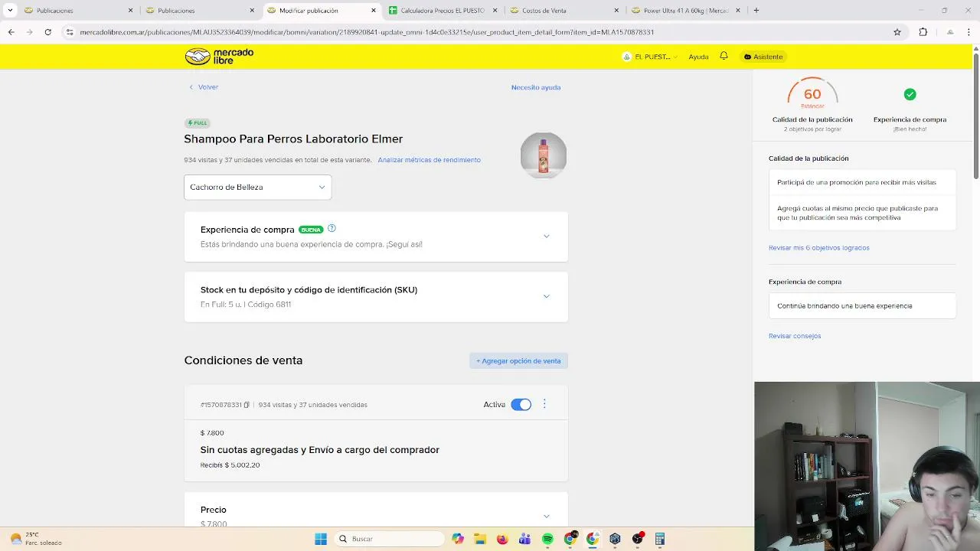View site information icon in address bar
Image resolution: width=980 pixels, height=551 pixels.
click(70, 32)
